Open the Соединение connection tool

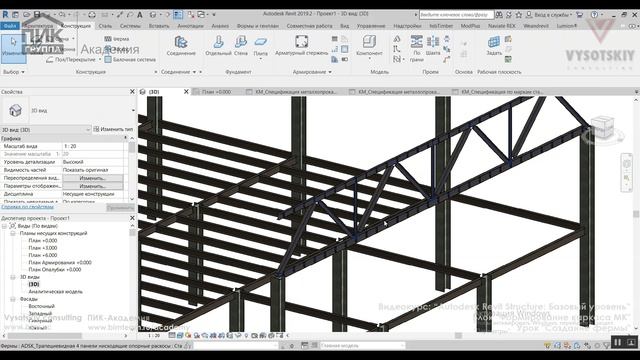click(x=181, y=45)
